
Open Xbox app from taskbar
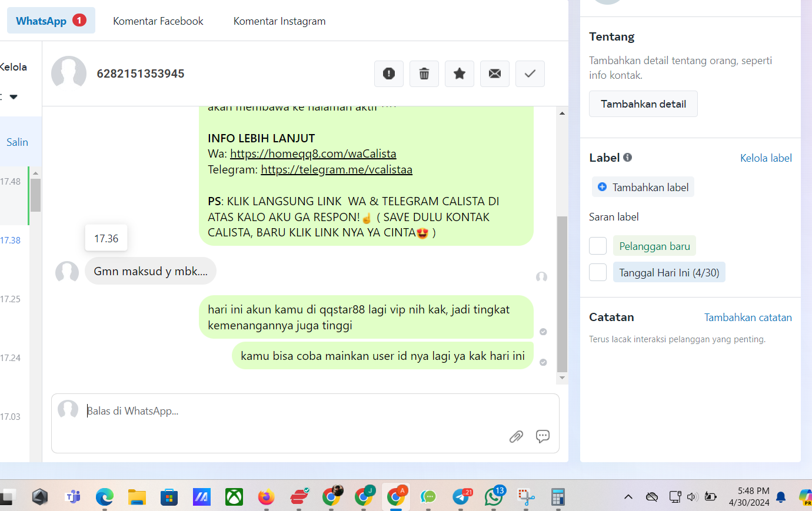tap(234, 497)
